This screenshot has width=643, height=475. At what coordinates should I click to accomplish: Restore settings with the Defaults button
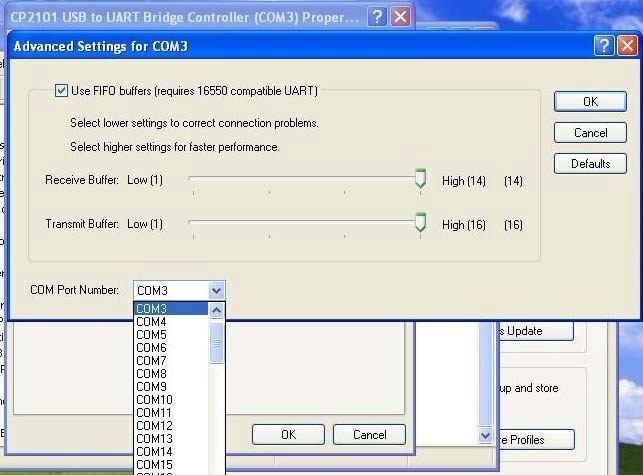[x=590, y=164]
